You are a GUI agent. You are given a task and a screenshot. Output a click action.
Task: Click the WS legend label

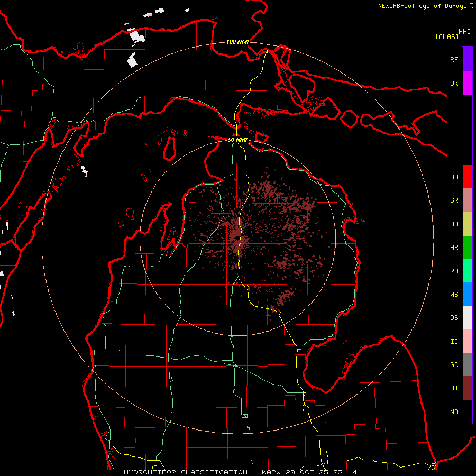click(454, 294)
